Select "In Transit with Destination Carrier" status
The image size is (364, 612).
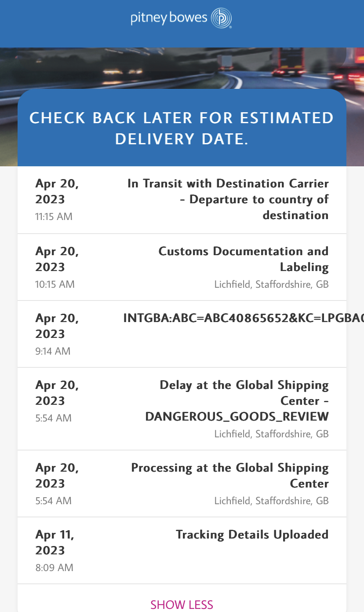228,199
